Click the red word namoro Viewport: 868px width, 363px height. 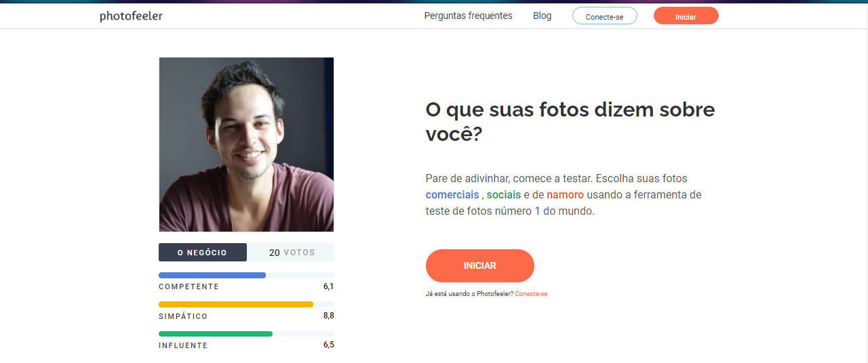pyautogui.click(x=565, y=194)
